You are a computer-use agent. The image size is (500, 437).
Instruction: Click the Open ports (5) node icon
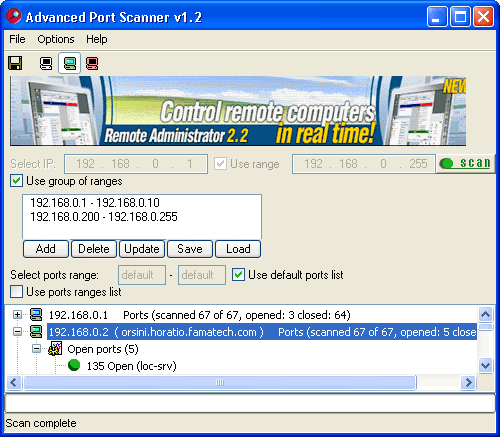coord(55,349)
